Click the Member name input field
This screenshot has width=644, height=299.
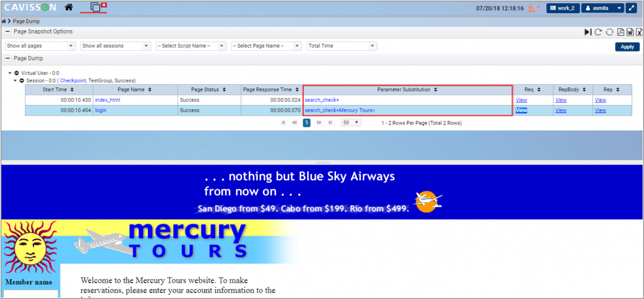click(31, 294)
